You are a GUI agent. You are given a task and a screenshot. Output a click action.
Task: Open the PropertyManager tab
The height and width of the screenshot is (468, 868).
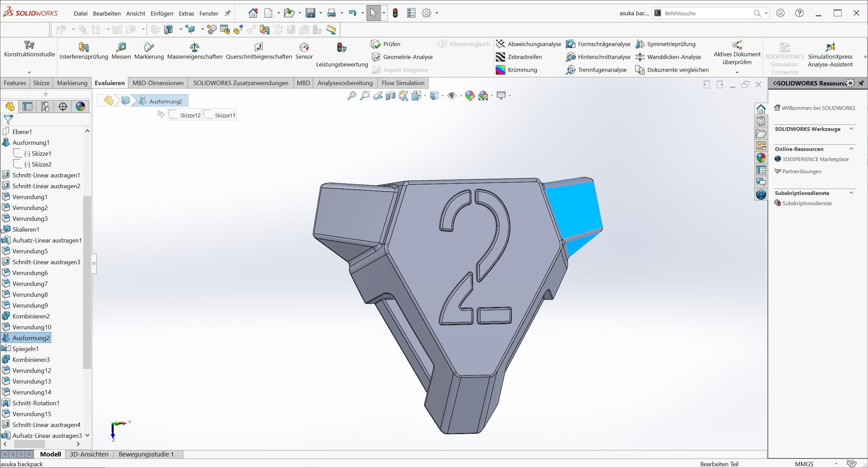(x=27, y=106)
